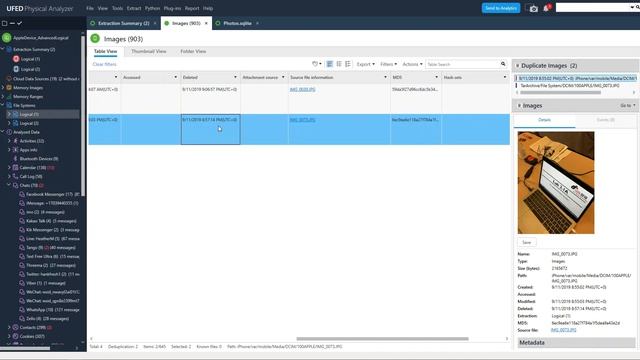640x360 pixels.
Task: Open the notifications bell
Action: [x=546, y=8]
